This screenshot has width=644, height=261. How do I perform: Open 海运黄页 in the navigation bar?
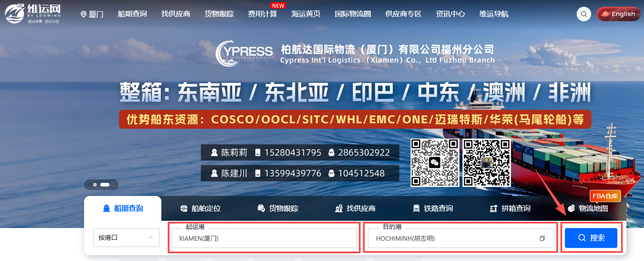click(306, 14)
